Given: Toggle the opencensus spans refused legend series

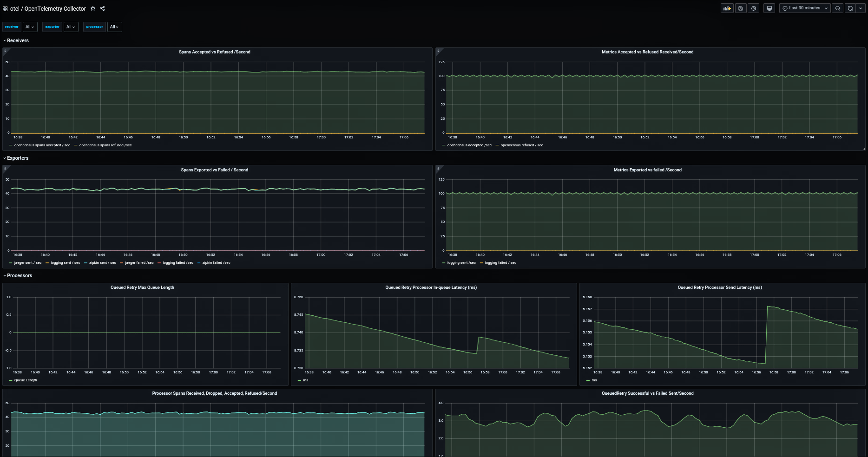Looking at the screenshot, I should (105, 145).
